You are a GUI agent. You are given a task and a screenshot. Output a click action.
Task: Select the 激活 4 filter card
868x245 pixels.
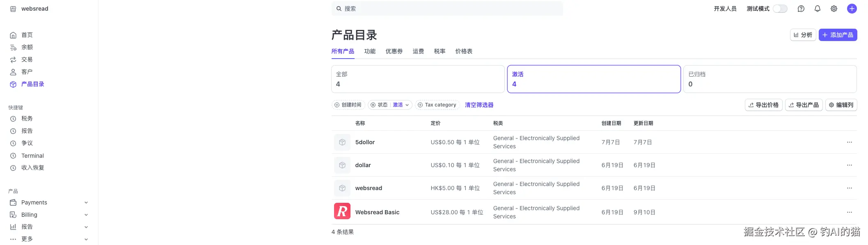[x=594, y=79]
